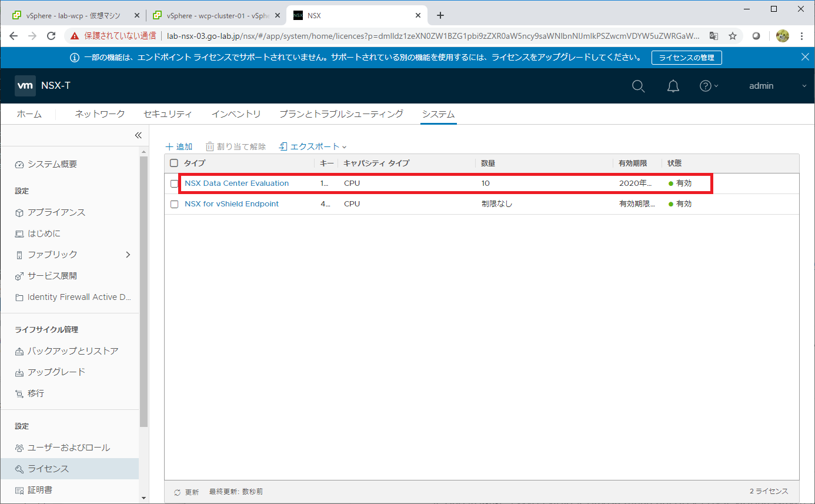
Task: Check the NSX for vShield Endpoint row
Action: tap(174, 204)
